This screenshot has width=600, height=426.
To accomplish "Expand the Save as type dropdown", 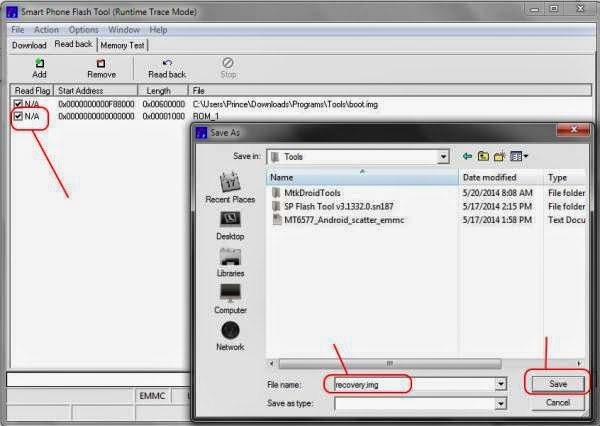I will 501,403.
